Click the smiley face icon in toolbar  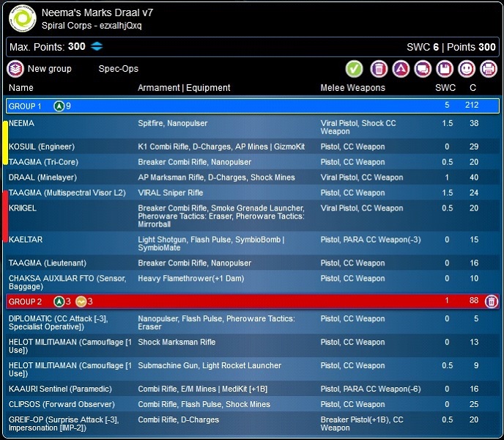tap(466, 69)
